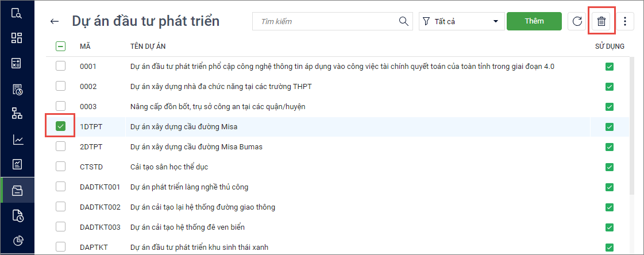Click the Thêm button
The height and width of the screenshot is (255, 644).
click(534, 21)
